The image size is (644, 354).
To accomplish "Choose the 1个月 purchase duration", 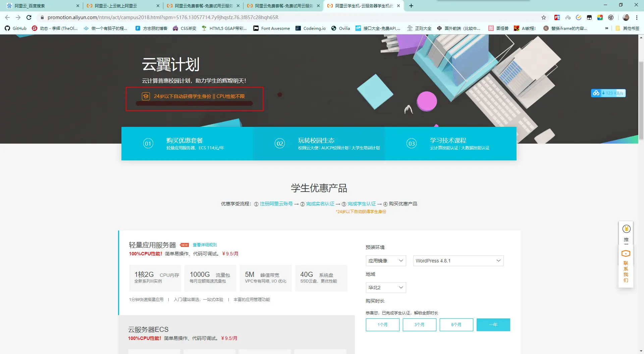I will pos(382,325).
